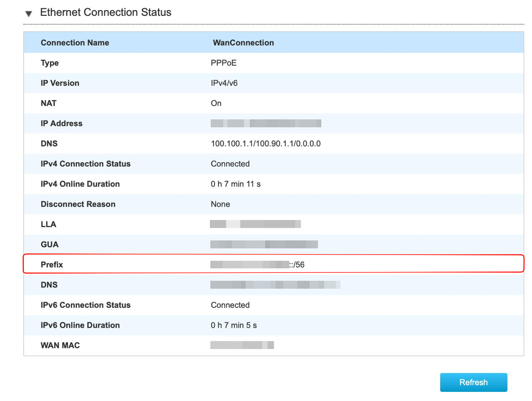Select the "WanConnection" header value
The height and width of the screenshot is (401, 532).
(243, 43)
